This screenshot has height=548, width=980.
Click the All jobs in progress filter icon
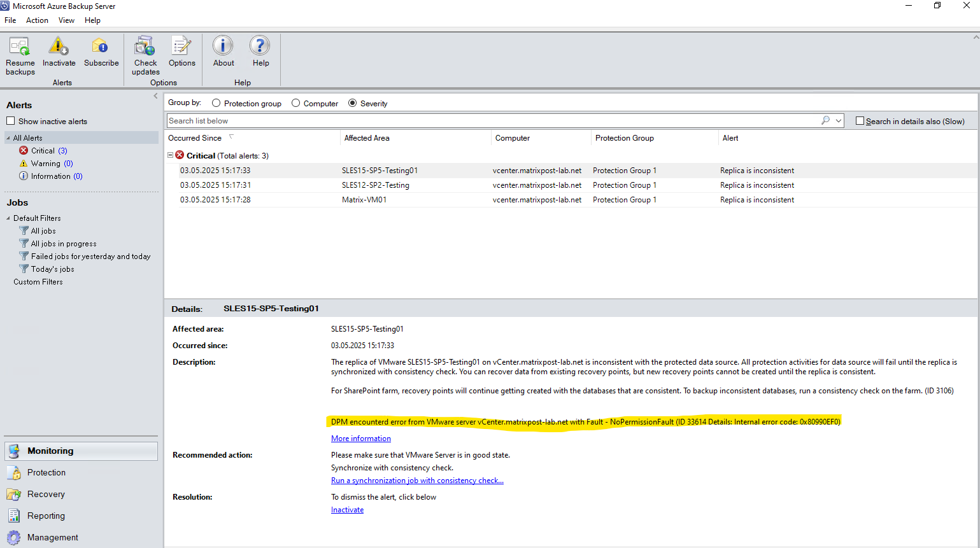pos(24,244)
